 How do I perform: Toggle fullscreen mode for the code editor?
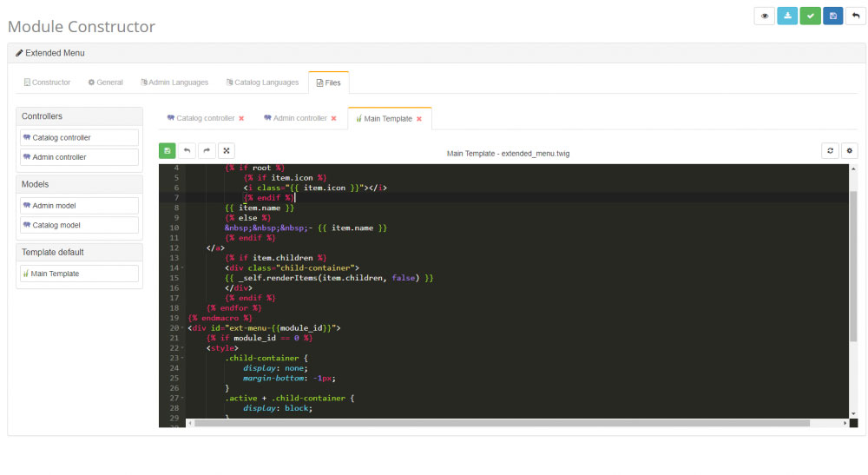point(226,150)
